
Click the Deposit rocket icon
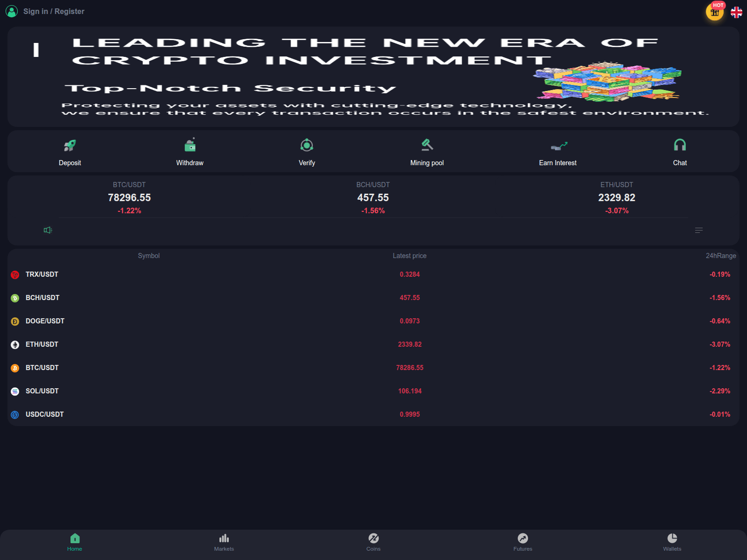[x=70, y=146]
